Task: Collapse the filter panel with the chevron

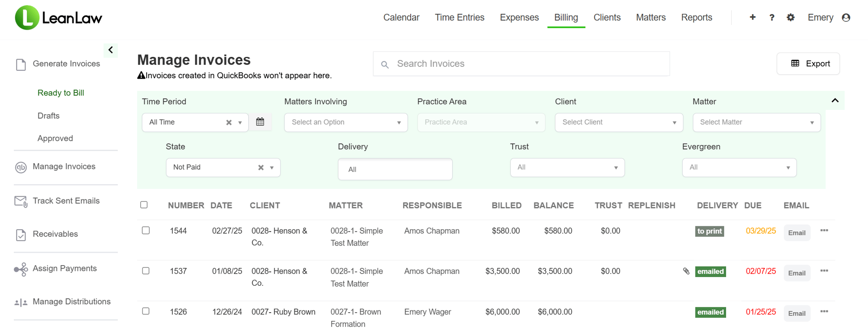Action: click(x=835, y=101)
